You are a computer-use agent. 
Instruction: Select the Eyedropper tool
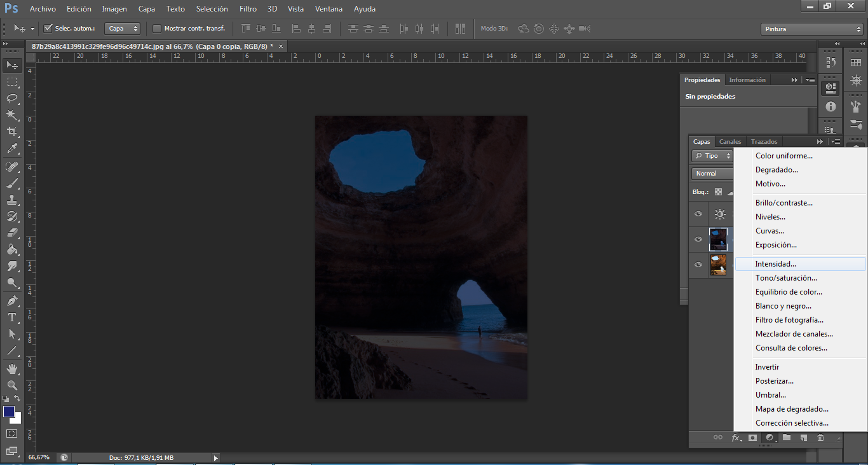[12, 149]
